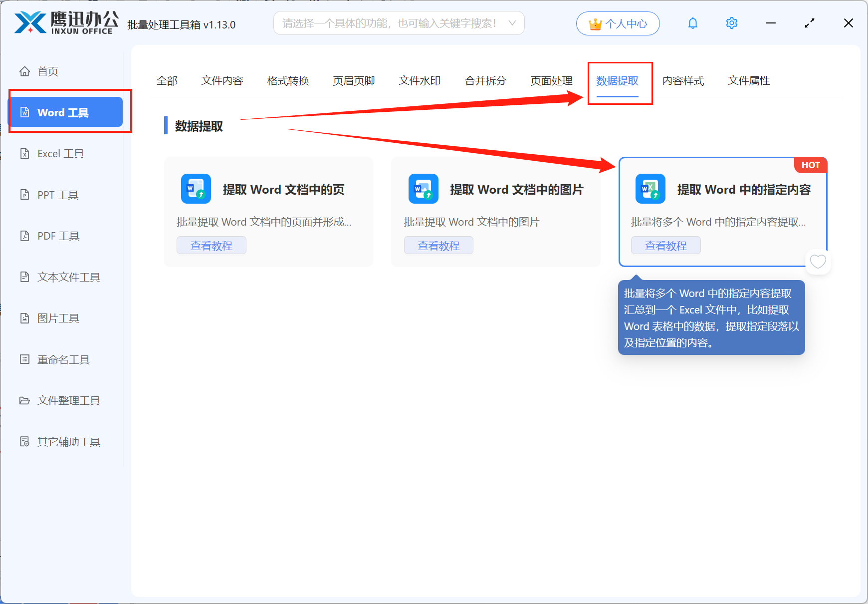Viewport: 868px width, 604px height.
Task: Open 个人中心 from the top bar
Action: pyautogui.click(x=618, y=23)
